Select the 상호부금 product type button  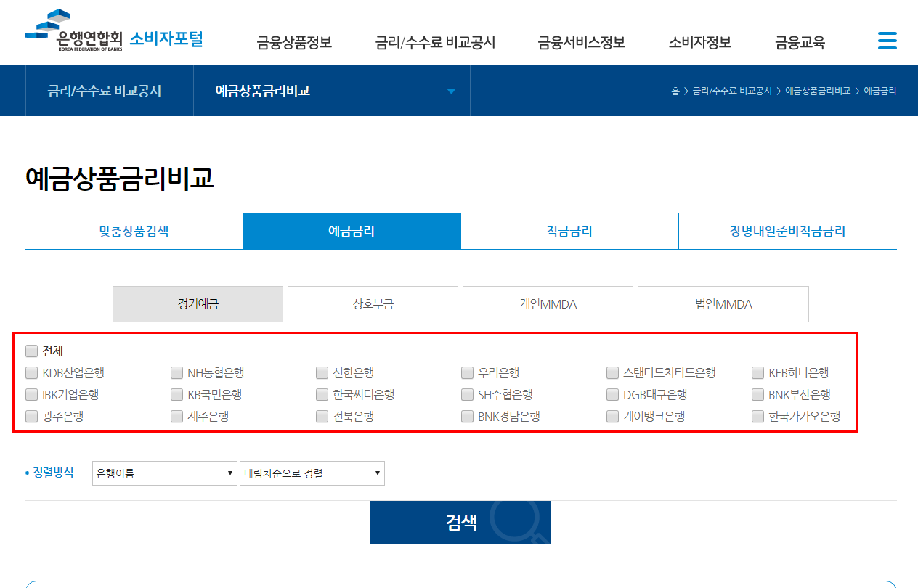click(x=373, y=304)
